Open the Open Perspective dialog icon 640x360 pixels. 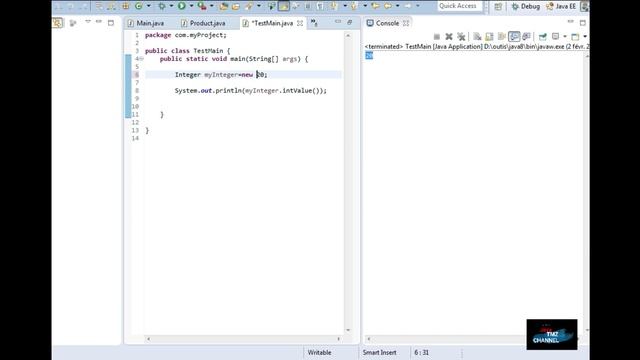(x=498, y=7)
